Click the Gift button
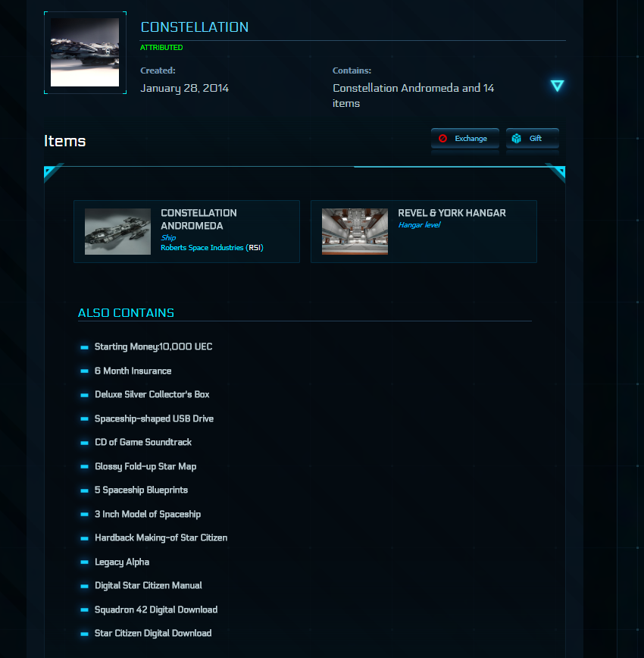This screenshot has height=658, width=644. click(x=533, y=139)
